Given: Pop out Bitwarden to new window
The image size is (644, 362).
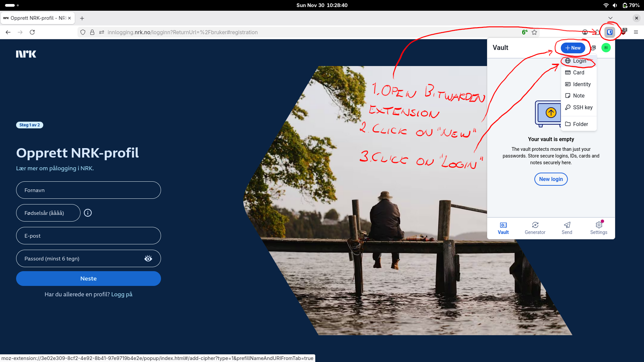Looking at the screenshot, I should coord(593,48).
